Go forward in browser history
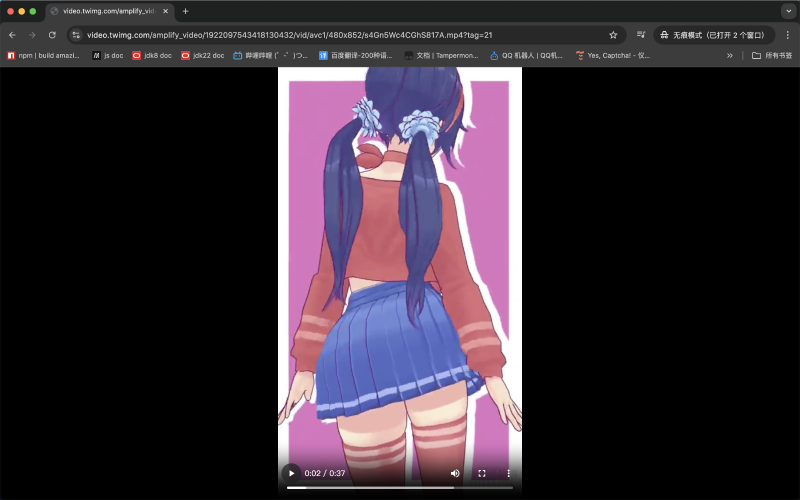The height and width of the screenshot is (500, 800). pos(32,35)
